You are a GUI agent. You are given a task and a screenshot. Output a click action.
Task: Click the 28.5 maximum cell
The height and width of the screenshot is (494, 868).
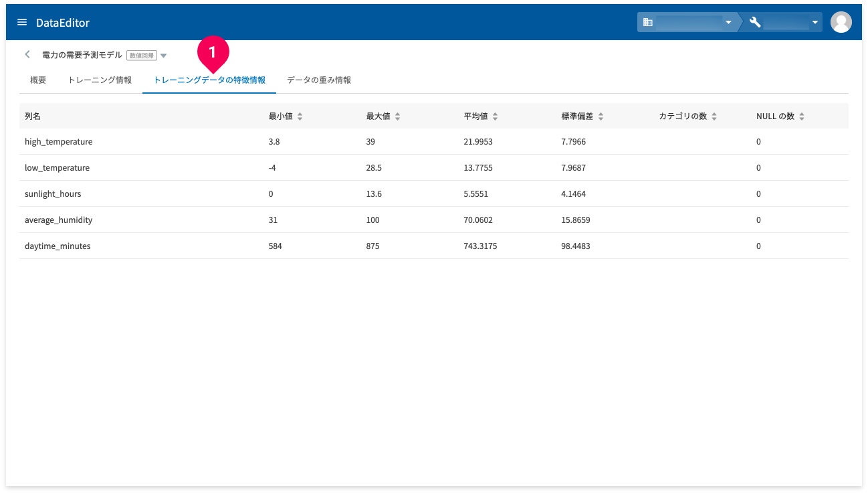[374, 168]
